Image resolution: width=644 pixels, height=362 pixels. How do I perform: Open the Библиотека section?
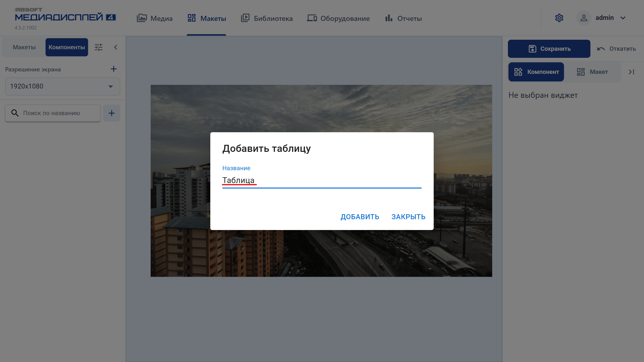click(267, 18)
